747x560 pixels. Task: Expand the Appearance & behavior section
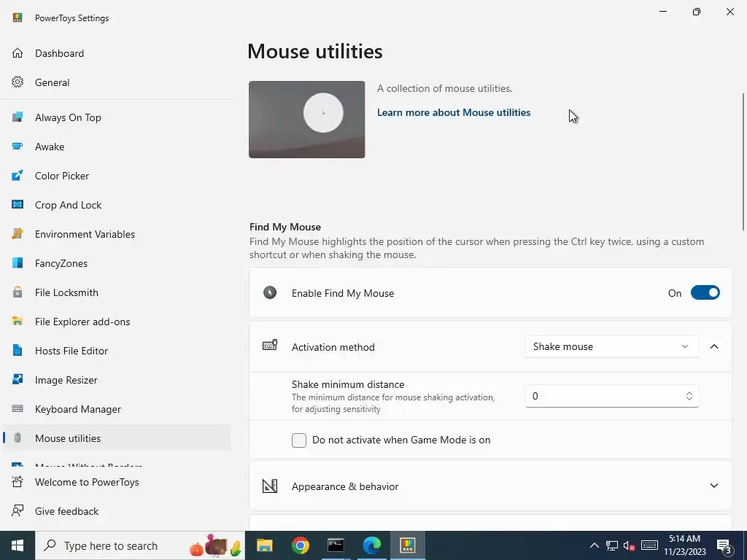pos(714,486)
